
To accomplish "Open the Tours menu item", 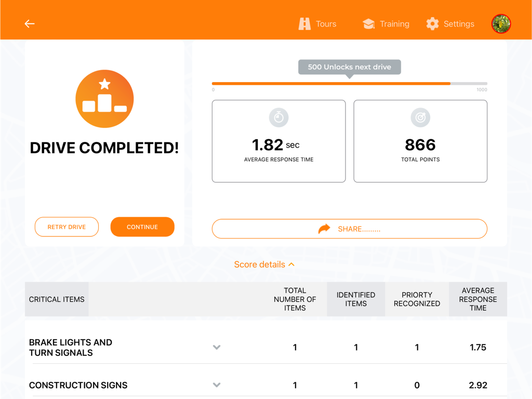I will click(326, 24).
